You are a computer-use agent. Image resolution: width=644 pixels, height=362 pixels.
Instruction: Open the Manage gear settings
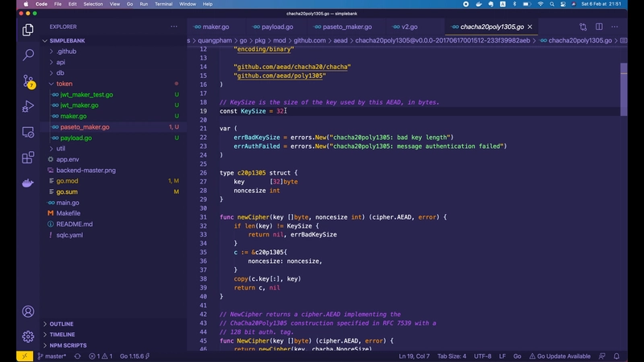[28, 336]
